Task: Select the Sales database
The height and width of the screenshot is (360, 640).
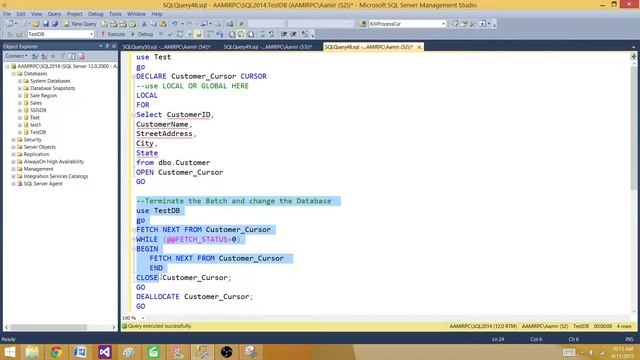Action: [x=36, y=103]
